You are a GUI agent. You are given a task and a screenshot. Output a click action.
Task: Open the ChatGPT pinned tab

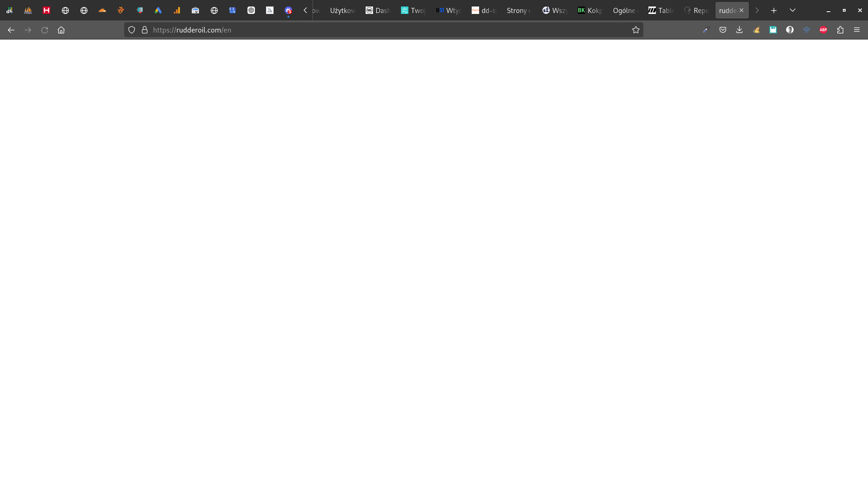(x=251, y=10)
